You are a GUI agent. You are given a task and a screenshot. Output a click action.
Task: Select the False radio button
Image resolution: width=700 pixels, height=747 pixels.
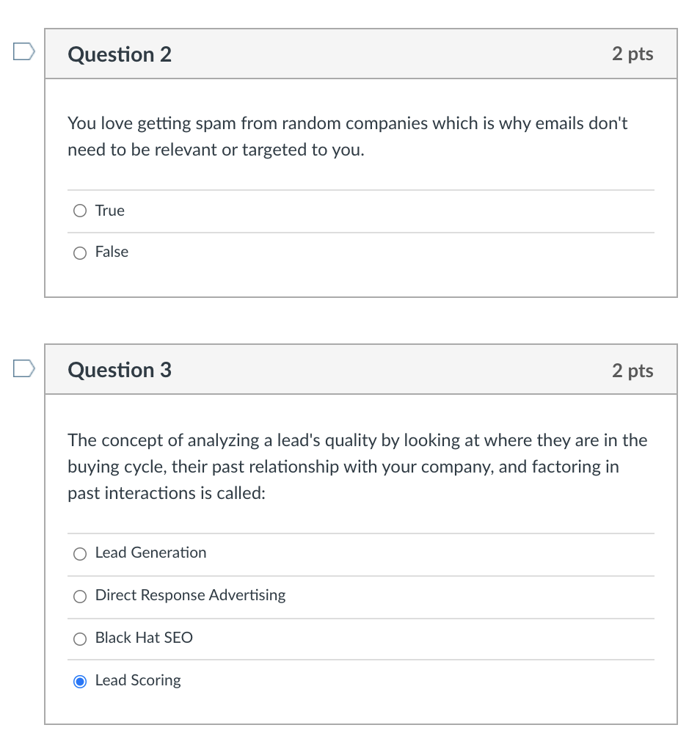(x=79, y=252)
